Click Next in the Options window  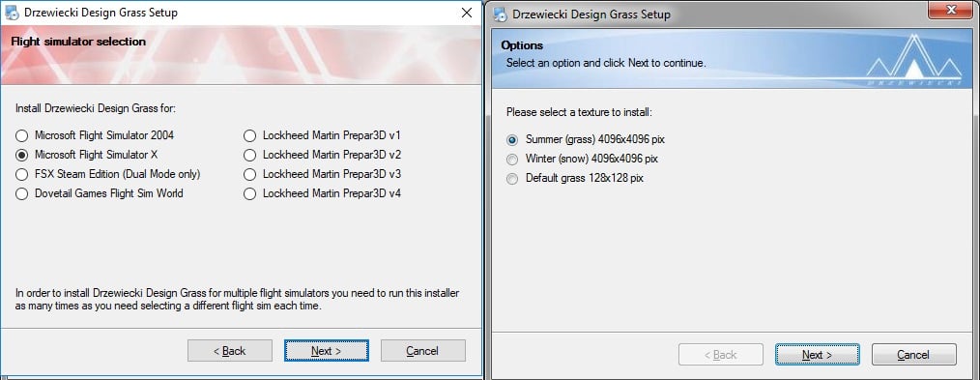818,354
